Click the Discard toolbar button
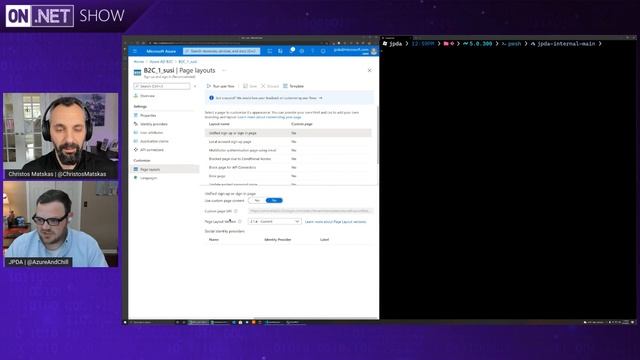Viewport: 640px width, 360px height. pos(270,86)
